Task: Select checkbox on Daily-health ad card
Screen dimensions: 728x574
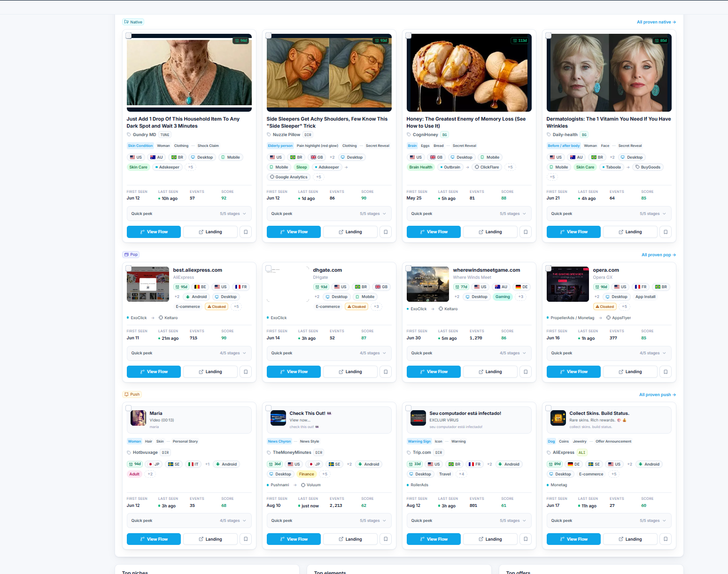Action: click(x=549, y=36)
